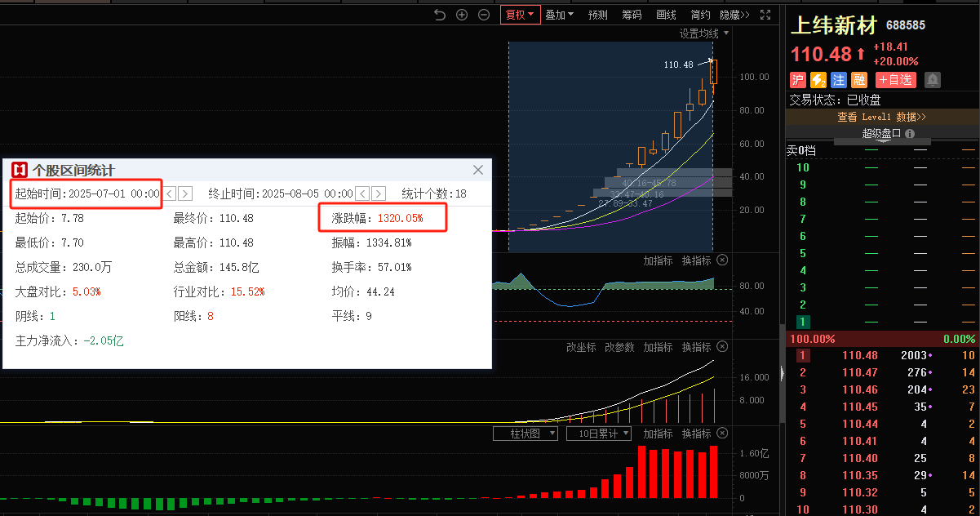The image size is (980, 516).
Task: Click 隐藏>> to hide the side panel
Action: pos(734,15)
